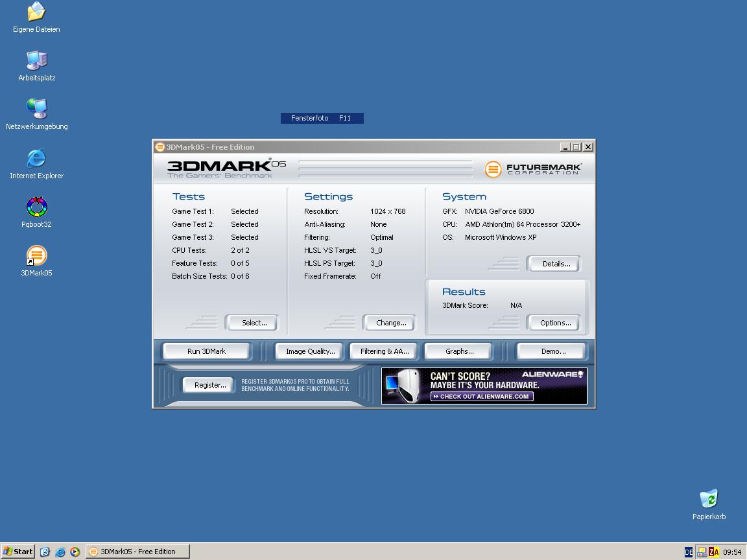
Task: Minimize the 3DMark05 window
Action: click(565, 146)
